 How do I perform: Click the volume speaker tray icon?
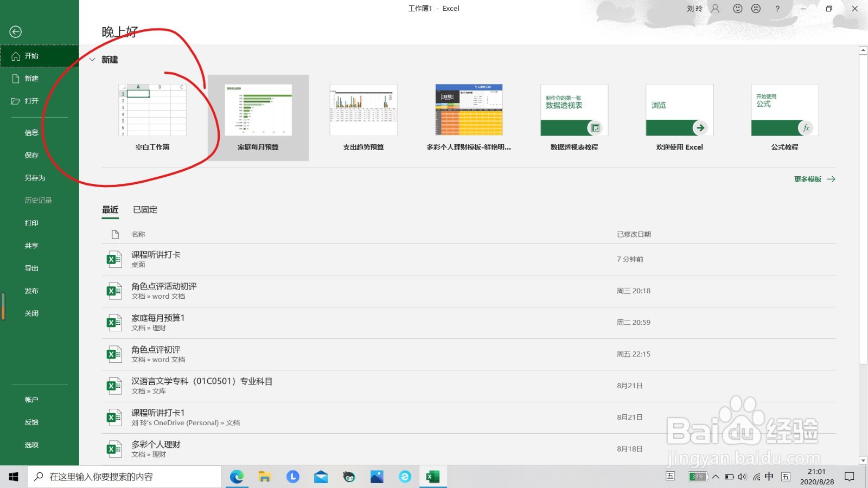pos(742,477)
